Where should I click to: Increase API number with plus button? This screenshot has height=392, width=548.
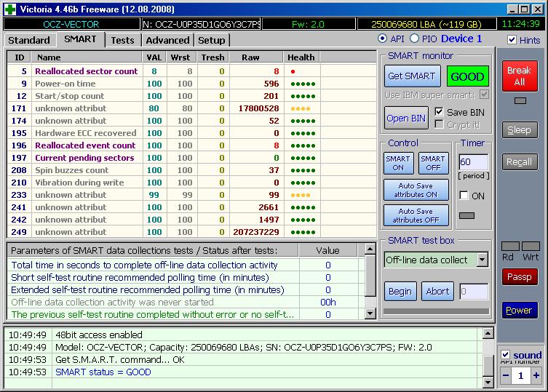[536, 375]
